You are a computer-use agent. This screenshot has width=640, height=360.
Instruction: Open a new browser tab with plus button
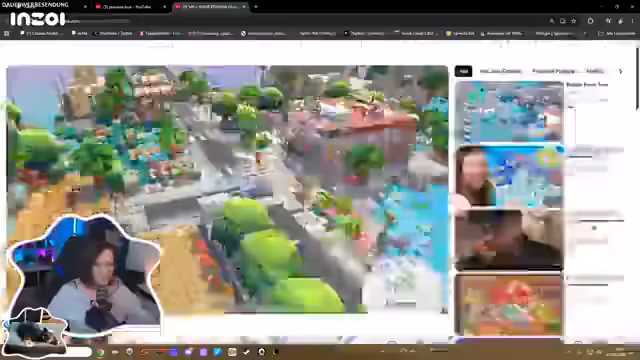[256, 7]
